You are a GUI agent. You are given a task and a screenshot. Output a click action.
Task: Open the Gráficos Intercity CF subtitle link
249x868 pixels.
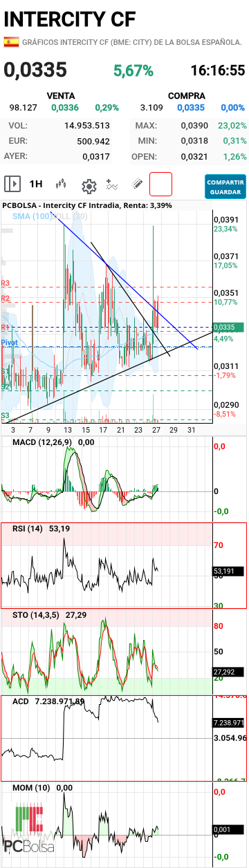[x=132, y=42]
